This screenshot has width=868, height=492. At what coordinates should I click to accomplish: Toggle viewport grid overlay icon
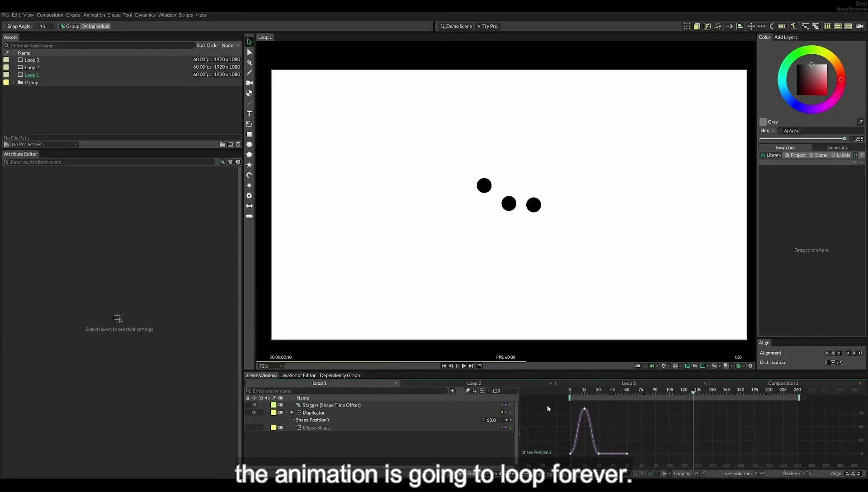click(675, 366)
